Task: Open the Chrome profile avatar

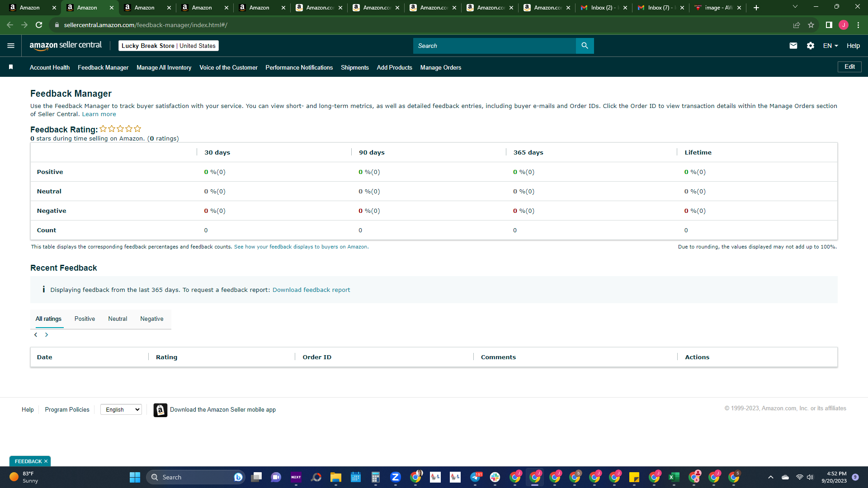Action: (x=844, y=25)
